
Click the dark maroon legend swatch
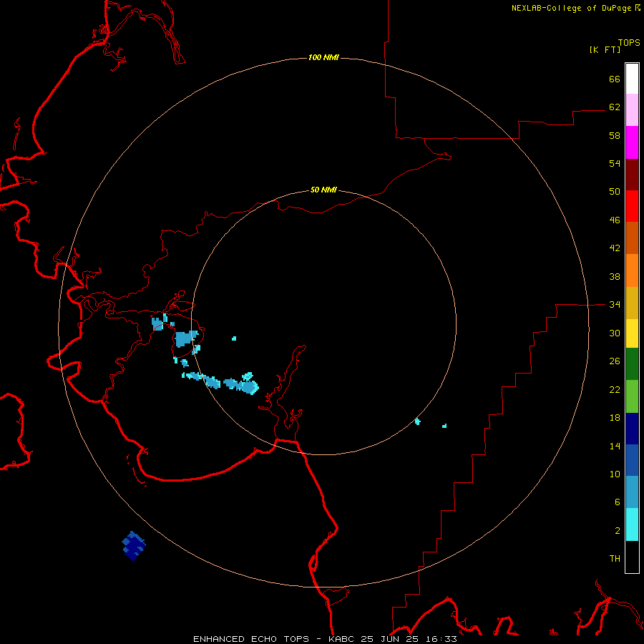(632, 175)
